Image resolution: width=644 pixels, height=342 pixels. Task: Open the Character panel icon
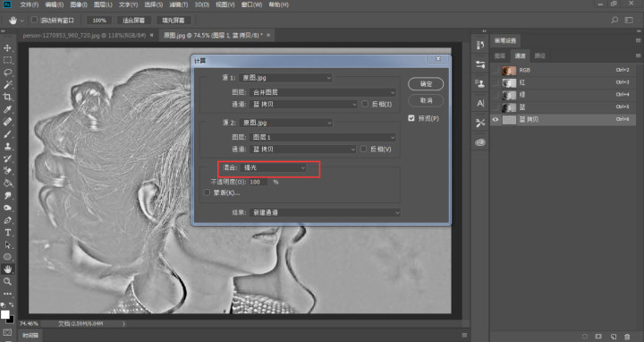pyautogui.click(x=480, y=103)
